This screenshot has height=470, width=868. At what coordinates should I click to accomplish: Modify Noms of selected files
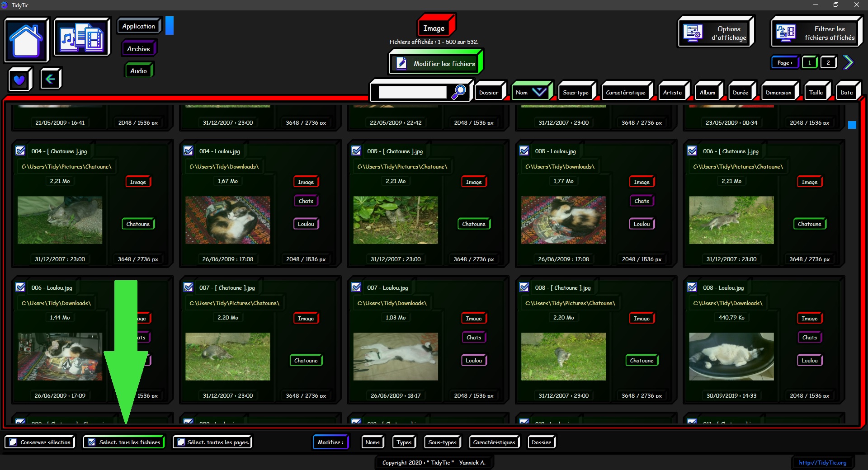coord(373,442)
